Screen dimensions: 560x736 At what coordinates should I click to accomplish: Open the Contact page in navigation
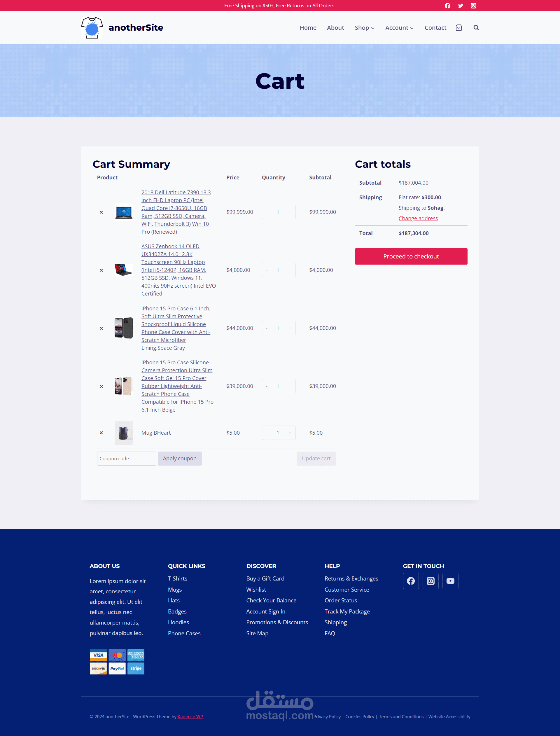point(435,28)
